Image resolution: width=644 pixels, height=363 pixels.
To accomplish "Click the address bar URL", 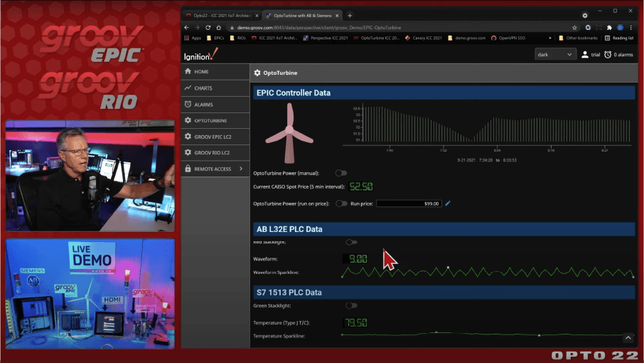I will [318, 28].
